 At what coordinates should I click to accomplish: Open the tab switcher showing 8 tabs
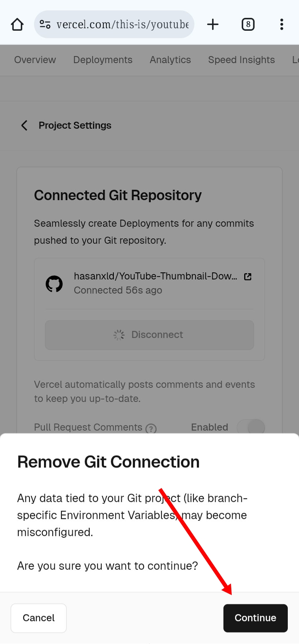(x=248, y=24)
